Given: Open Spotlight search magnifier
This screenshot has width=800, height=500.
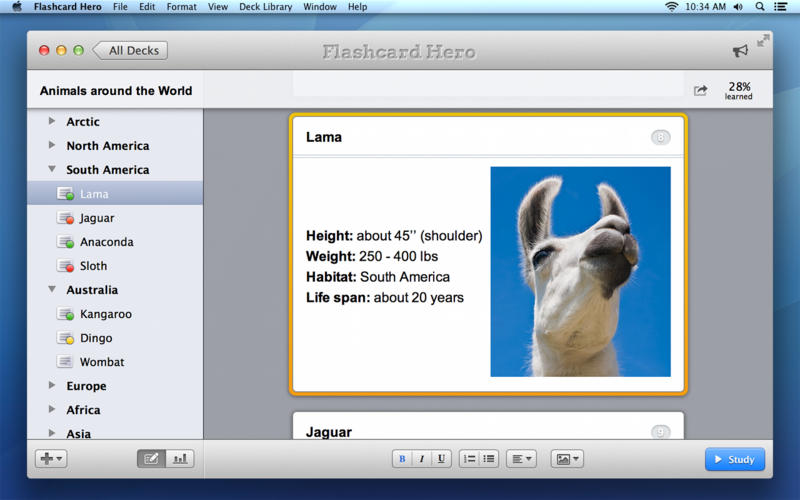Looking at the screenshot, I should [760, 7].
